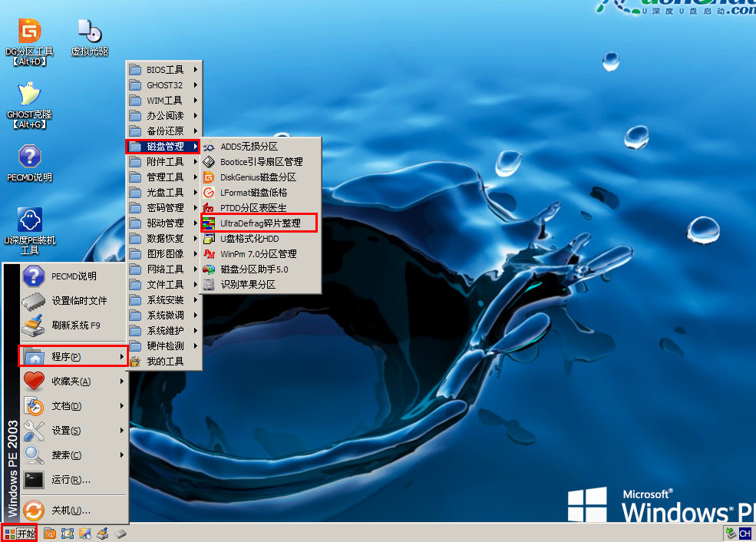Click 关机(U)... to shut down
This screenshot has width=756, height=542.
(71, 511)
